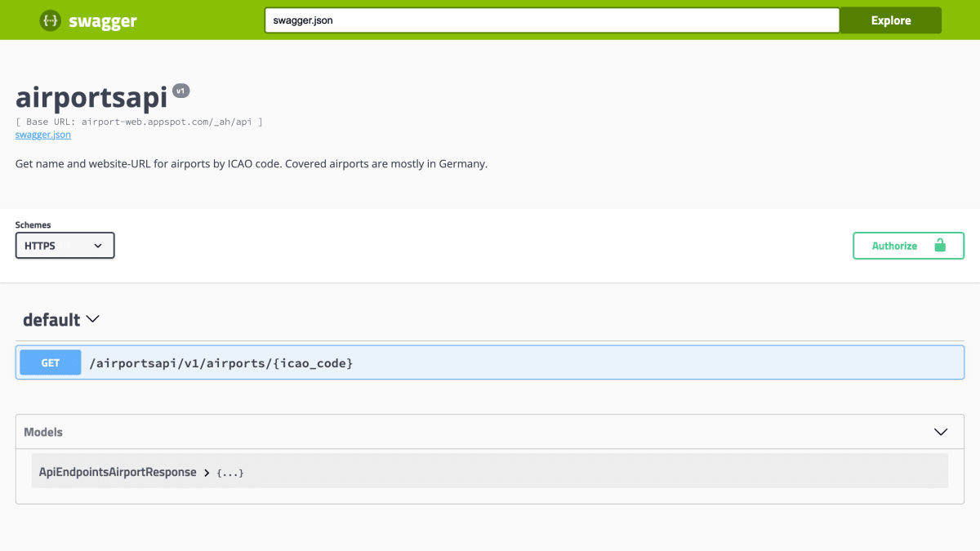Click the Swagger logo icon
The image size is (980, 551).
(x=51, y=21)
